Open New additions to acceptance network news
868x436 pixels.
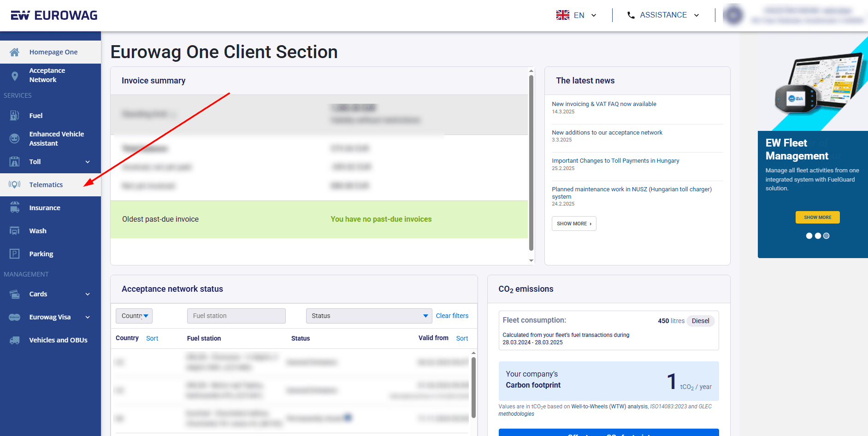(607, 133)
